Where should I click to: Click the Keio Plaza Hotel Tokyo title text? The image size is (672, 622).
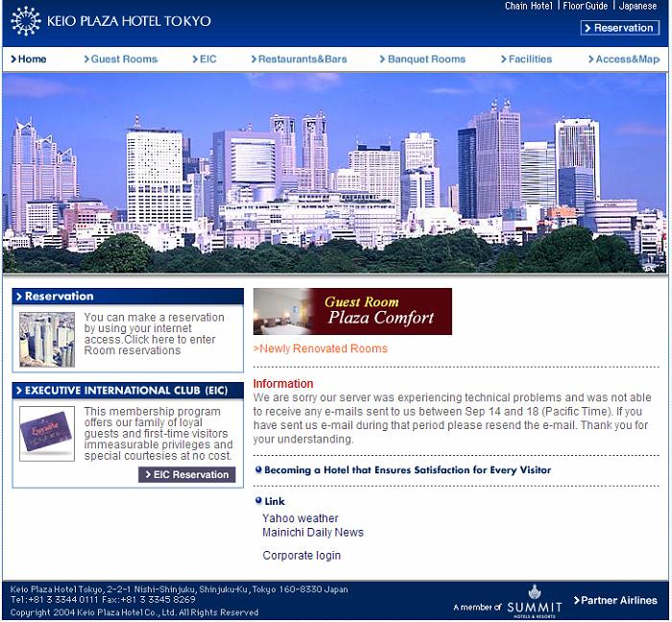click(x=129, y=21)
